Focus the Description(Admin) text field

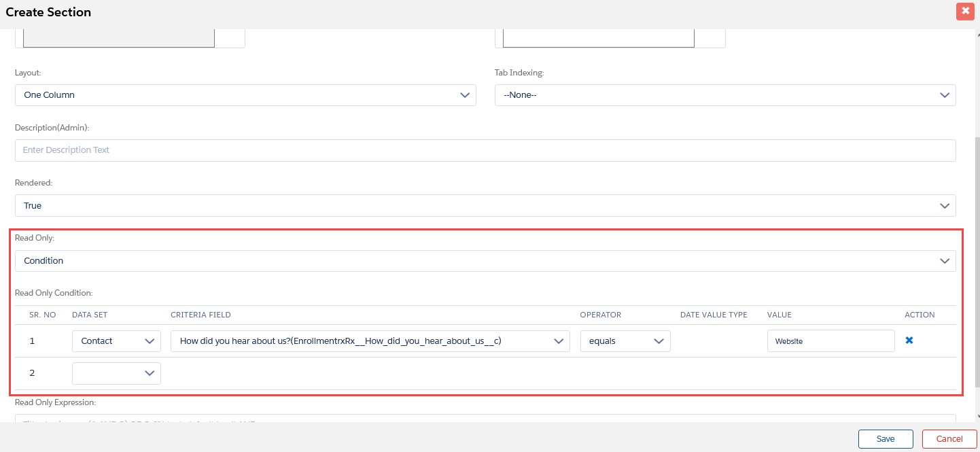pyautogui.click(x=485, y=150)
